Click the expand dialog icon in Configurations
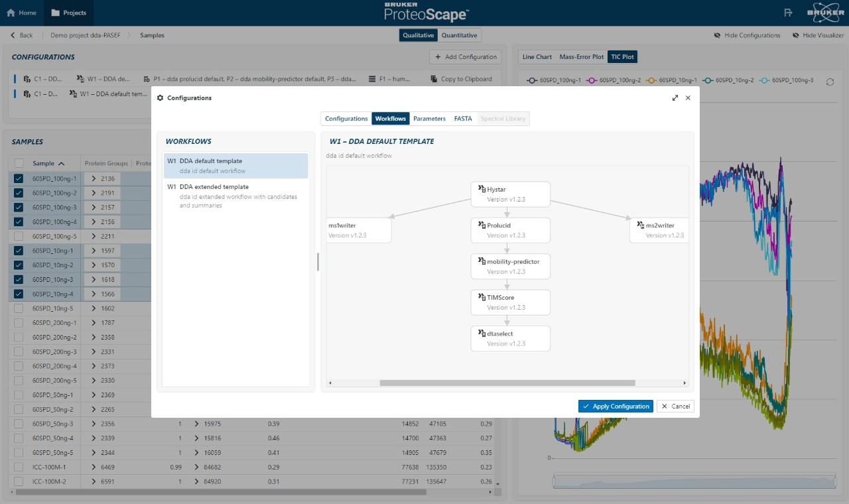This screenshot has height=504, width=849. (675, 97)
